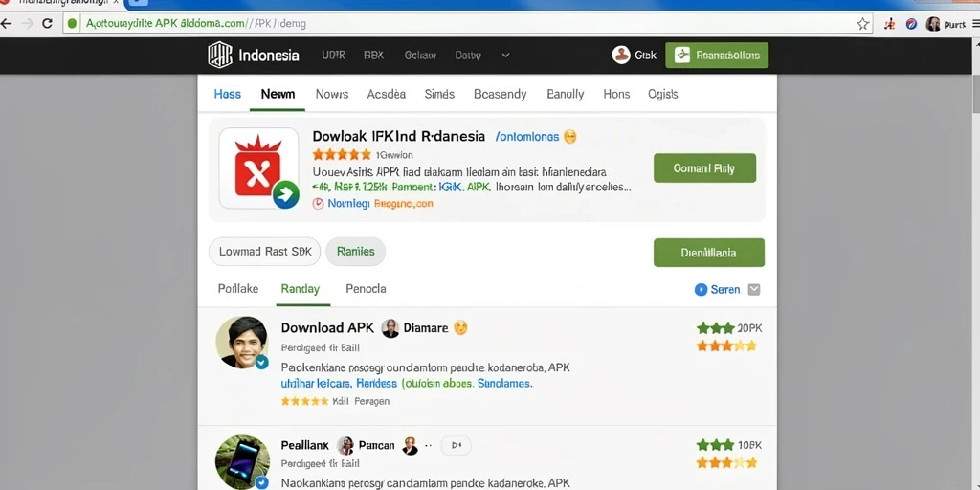Click the green Dienilllacia button
This screenshot has width=980, height=490.
709,253
